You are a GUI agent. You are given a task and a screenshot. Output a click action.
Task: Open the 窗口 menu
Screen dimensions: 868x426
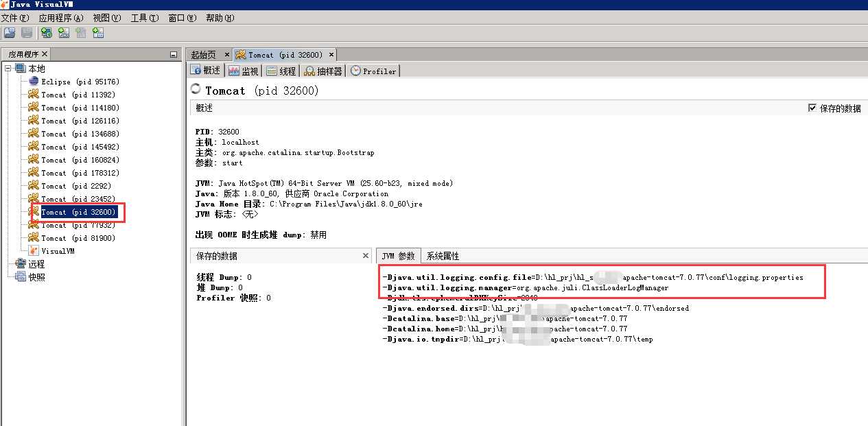[183, 18]
